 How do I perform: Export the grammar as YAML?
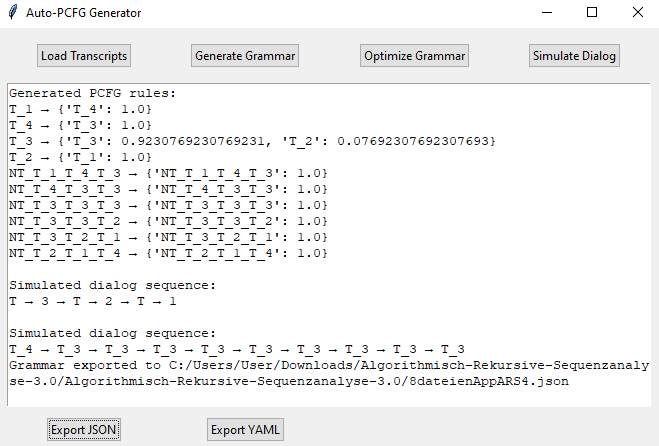[x=246, y=430]
